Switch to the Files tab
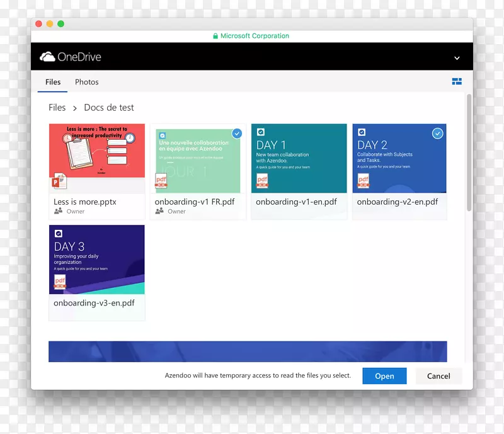Screen dimensions: 504x434 pyautogui.click(x=53, y=82)
